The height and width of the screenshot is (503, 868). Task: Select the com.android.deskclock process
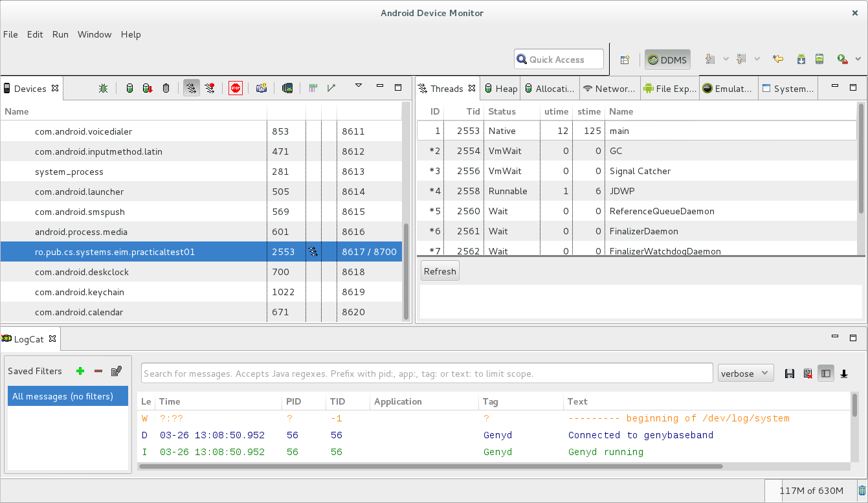coord(201,272)
